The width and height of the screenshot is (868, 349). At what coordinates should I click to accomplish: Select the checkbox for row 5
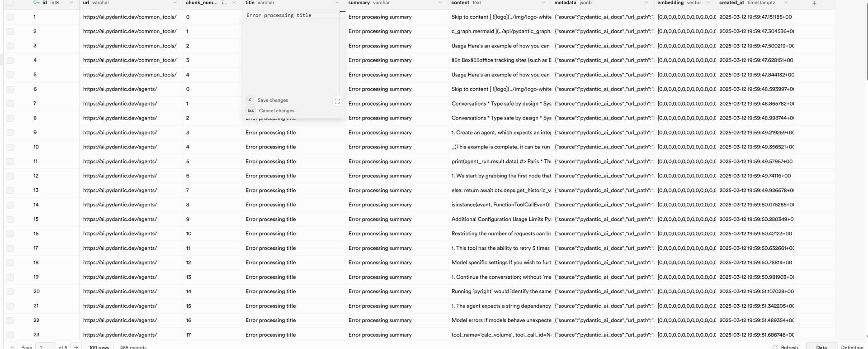click(x=10, y=75)
